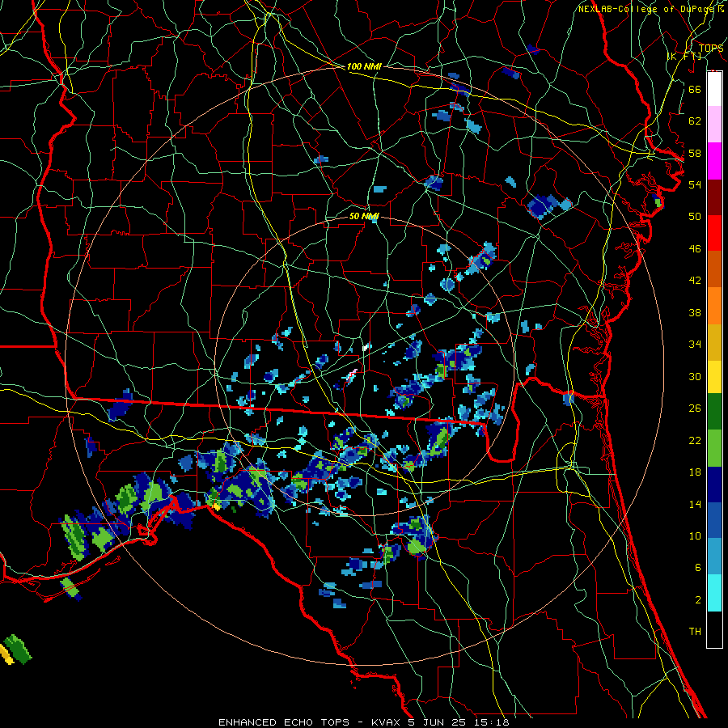728x728 pixels.
Task: Click the 'KVAX' station identifier
Action: [x=387, y=722]
